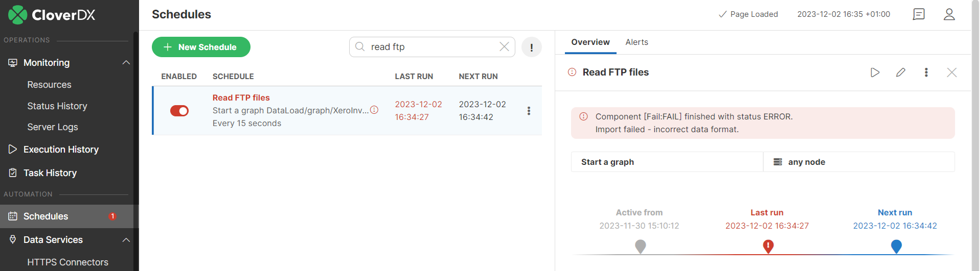The height and width of the screenshot is (271, 980).
Task: Click the red Last run timeline marker
Action: coord(768,247)
